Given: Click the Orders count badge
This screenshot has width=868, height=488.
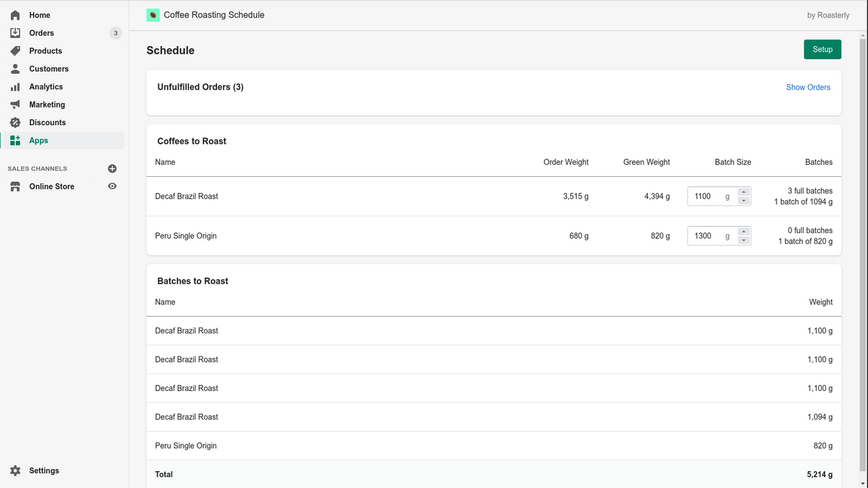Looking at the screenshot, I should (x=115, y=33).
